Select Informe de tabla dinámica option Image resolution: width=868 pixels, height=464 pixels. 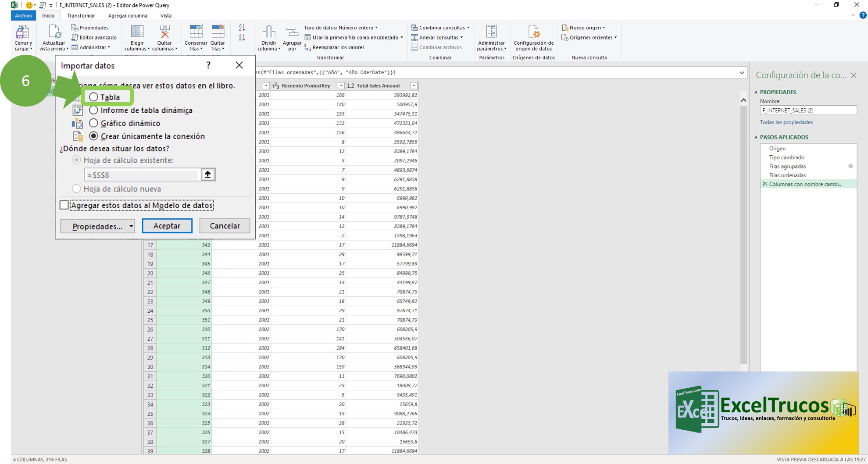(93, 110)
